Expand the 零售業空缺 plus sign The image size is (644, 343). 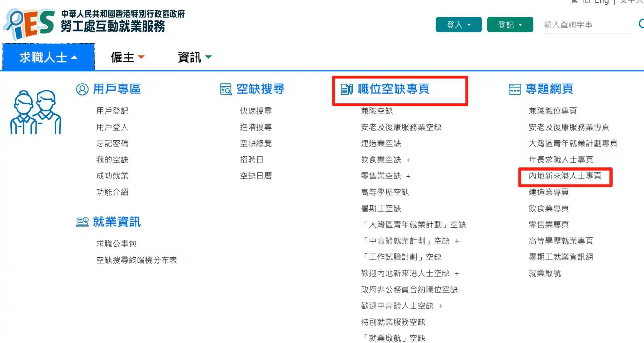point(408,176)
